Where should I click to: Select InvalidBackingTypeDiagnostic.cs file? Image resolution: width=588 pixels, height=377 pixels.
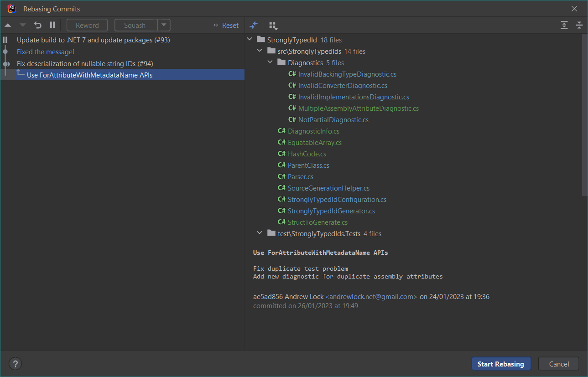pos(347,74)
